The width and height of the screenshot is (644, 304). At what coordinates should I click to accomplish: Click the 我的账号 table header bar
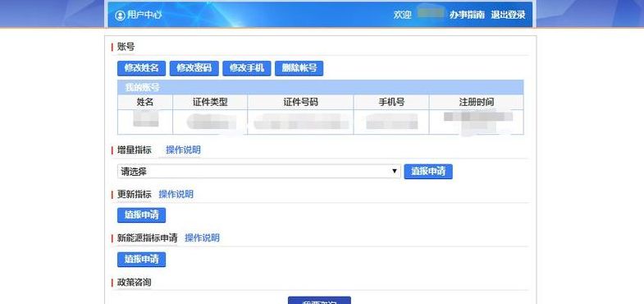320,87
